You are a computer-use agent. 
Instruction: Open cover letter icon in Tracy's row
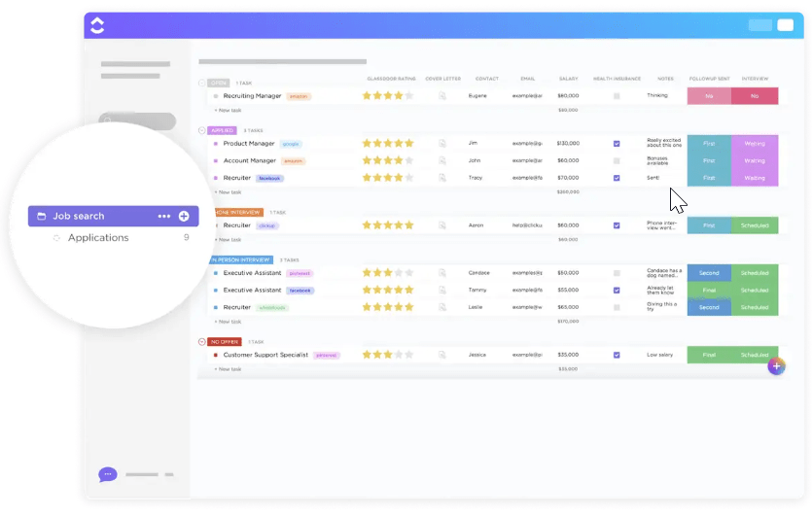(x=442, y=178)
